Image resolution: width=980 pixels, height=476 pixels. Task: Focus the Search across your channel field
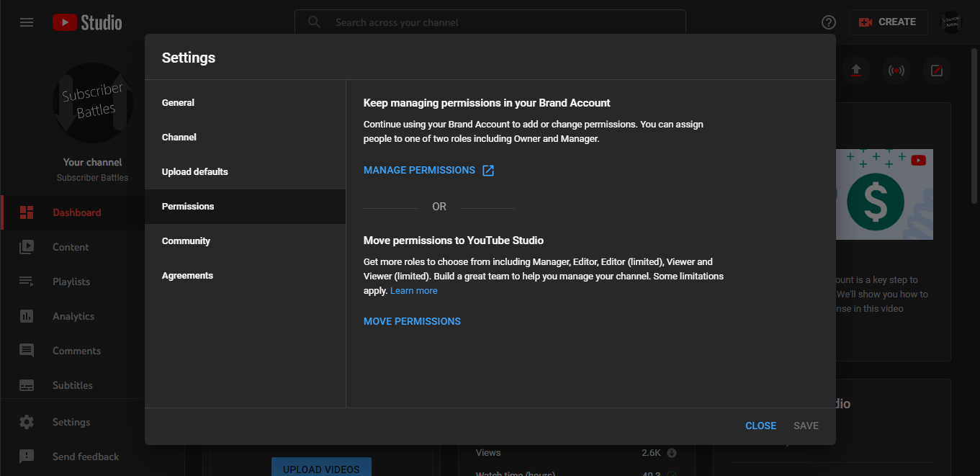coord(490,22)
